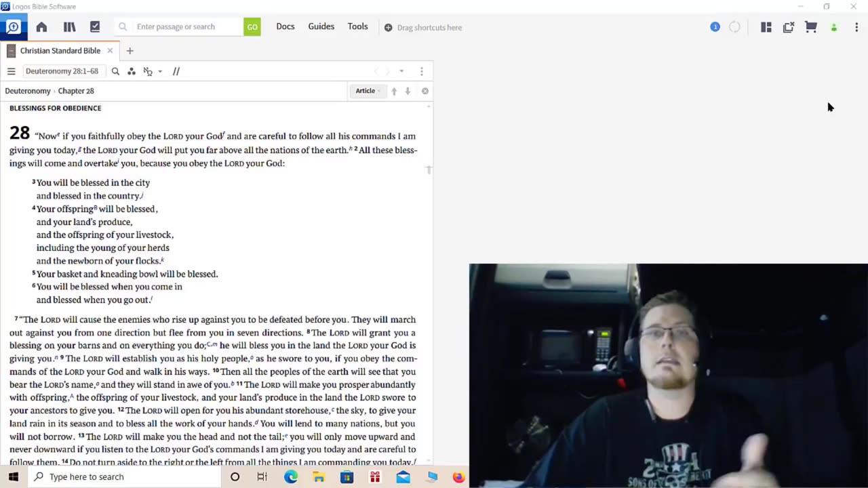Click the BLESSINGS FOR OBEDIENCE heading

(55, 108)
